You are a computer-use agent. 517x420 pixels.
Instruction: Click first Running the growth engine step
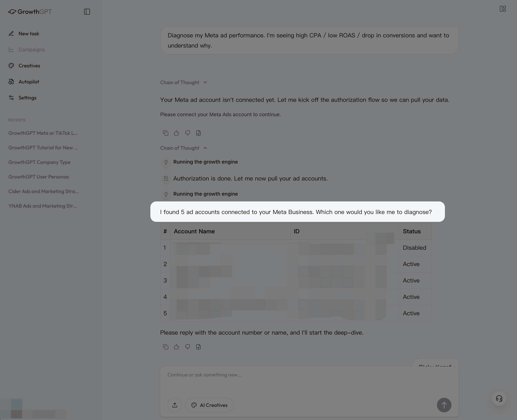coord(206,162)
